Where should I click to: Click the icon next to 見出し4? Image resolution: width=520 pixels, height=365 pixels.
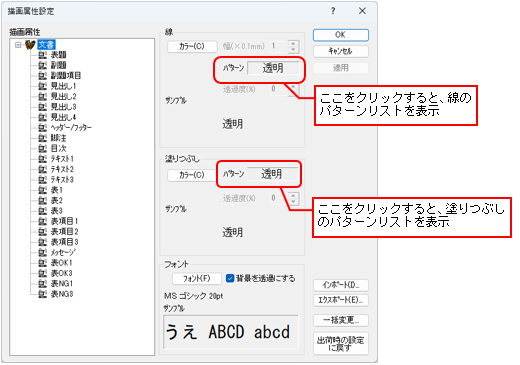(42, 117)
